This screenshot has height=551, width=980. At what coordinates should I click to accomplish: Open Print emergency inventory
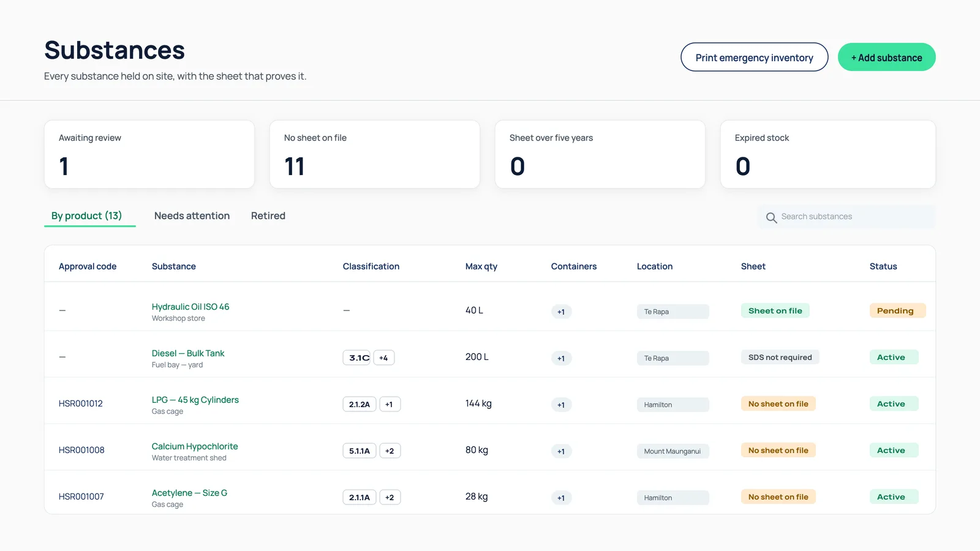(754, 57)
